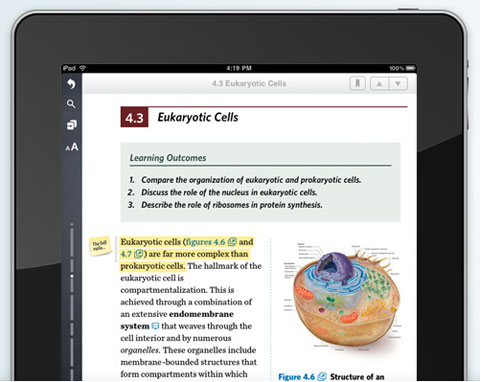The width and height of the screenshot is (480, 382).
Task: Tap the 4.3 section number badge
Action: [x=134, y=117]
